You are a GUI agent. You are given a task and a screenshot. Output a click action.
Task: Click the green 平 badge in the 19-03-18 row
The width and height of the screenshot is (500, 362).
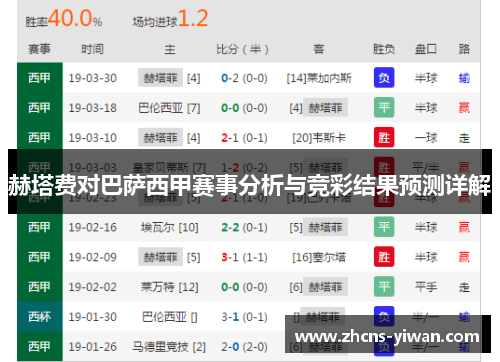coord(384,107)
